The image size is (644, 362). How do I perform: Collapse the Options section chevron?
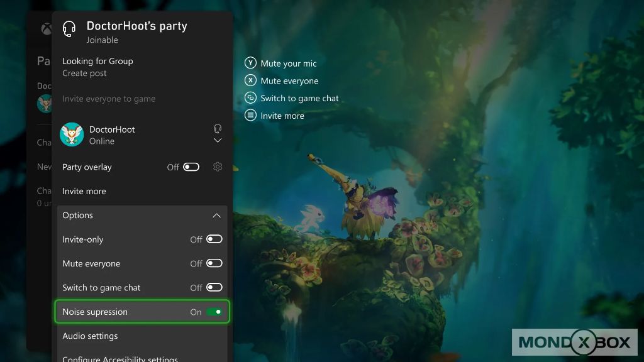point(216,216)
